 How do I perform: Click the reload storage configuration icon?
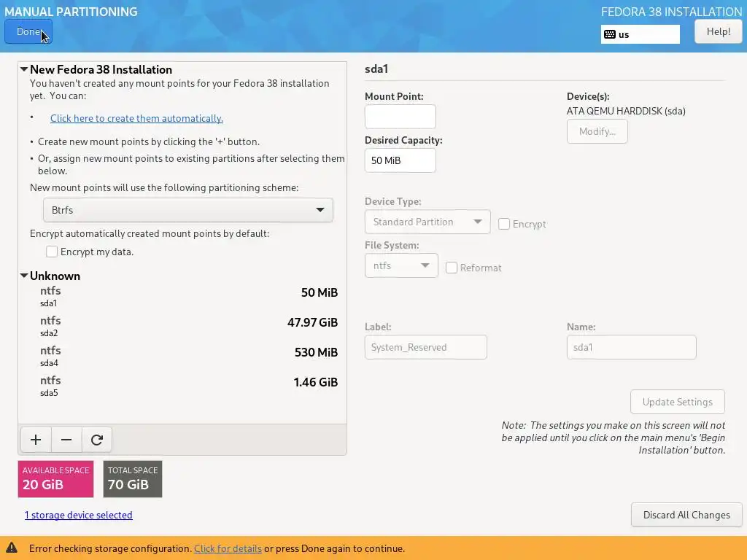tap(97, 440)
